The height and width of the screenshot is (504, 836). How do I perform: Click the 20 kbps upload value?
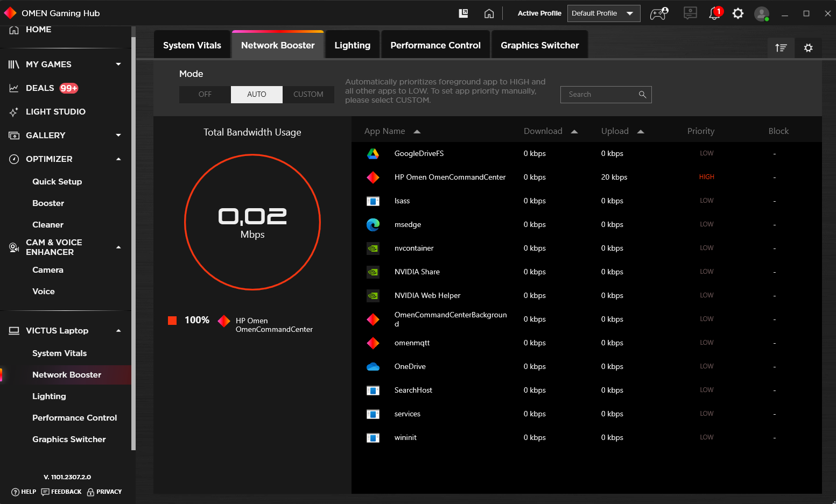tap(614, 178)
